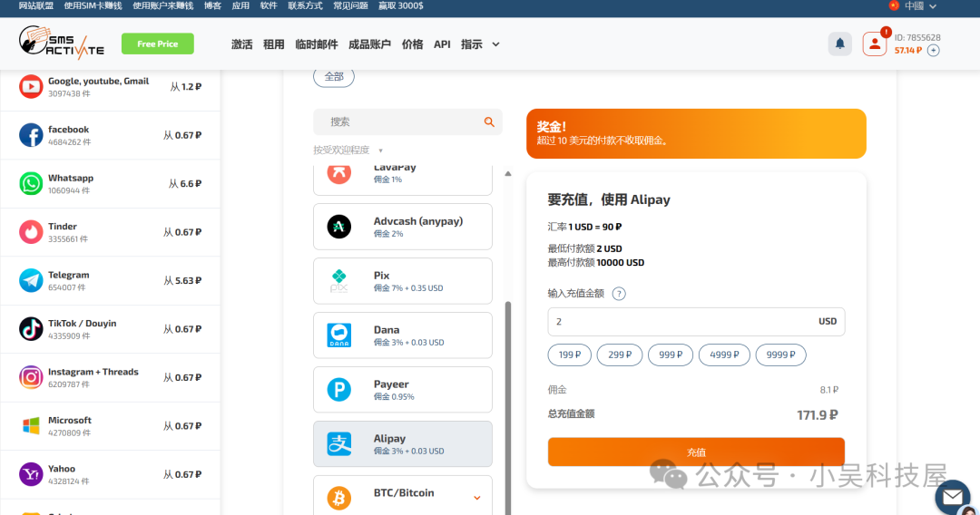Click the Facebook service icon
Viewport: 980px width, 515px height.
(x=31, y=135)
